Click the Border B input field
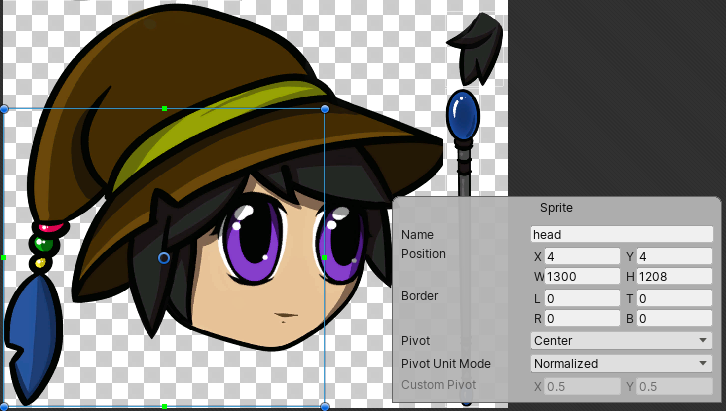The height and width of the screenshot is (411, 726). (x=674, y=319)
